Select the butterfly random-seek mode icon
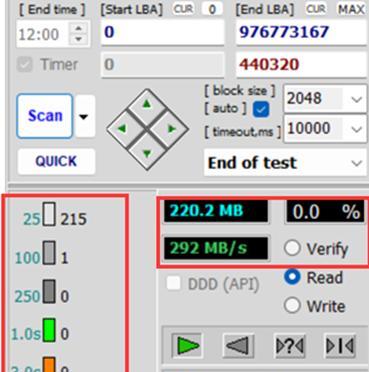This screenshot has width=369, height=372. click(289, 346)
